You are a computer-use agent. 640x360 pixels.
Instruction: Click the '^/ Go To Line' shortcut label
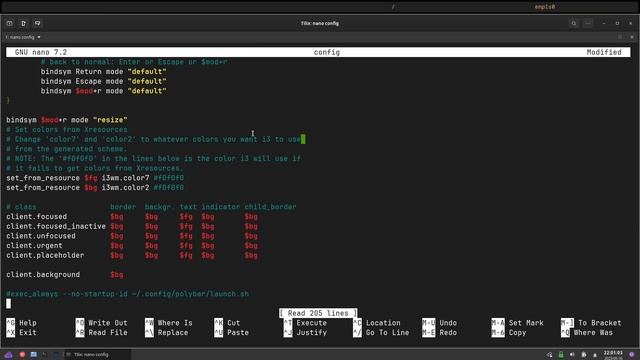tap(381, 333)
